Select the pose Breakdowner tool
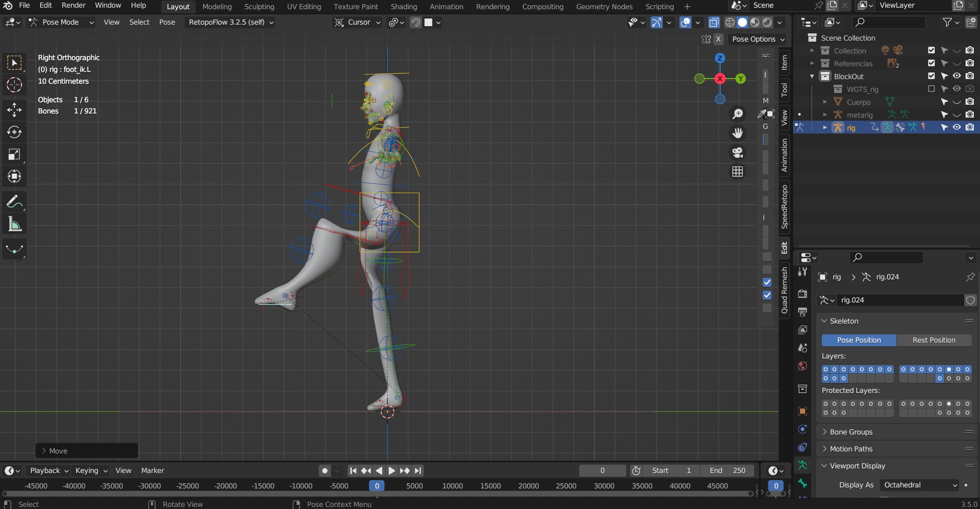 tap(14, 249)
